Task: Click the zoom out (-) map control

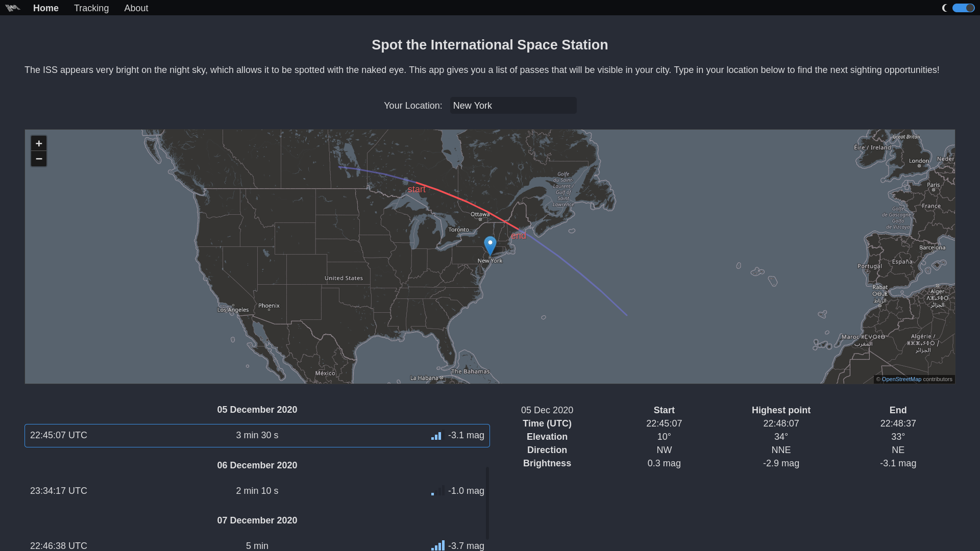Action: [x=39, y=159]
